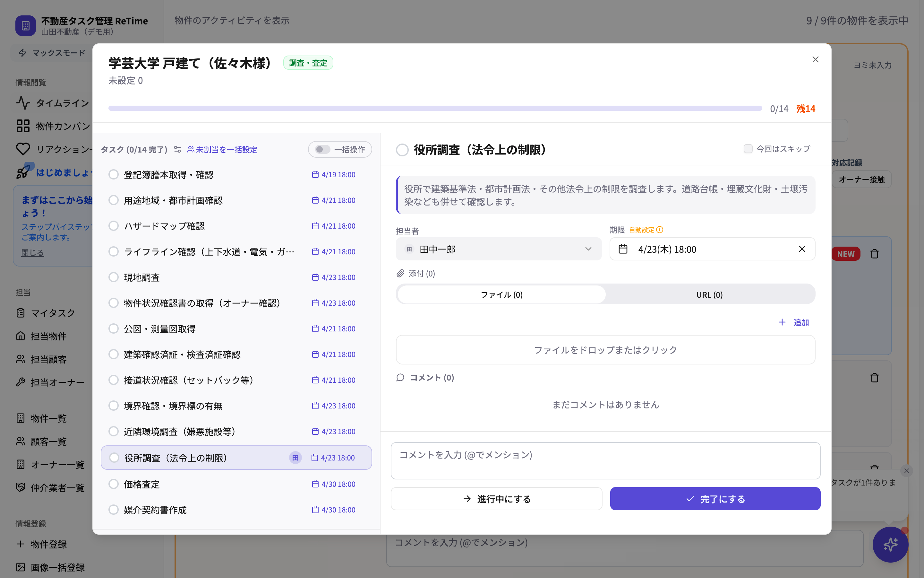
Task: Toggle completion circle in 役所調査 detail header
Action: pyautogui.click(x=402, y=150)
